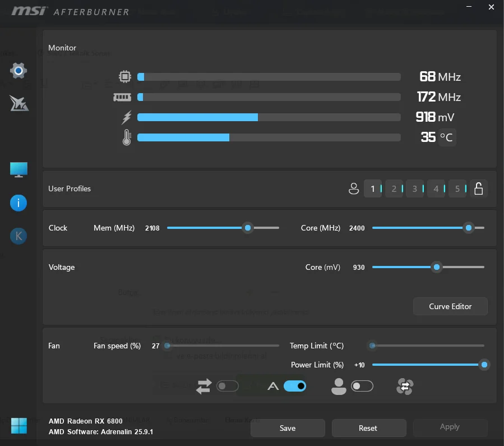This screenshot has width=504, height=446.
Task: Toggle the °C temperature unit
Action: (447, 137)
